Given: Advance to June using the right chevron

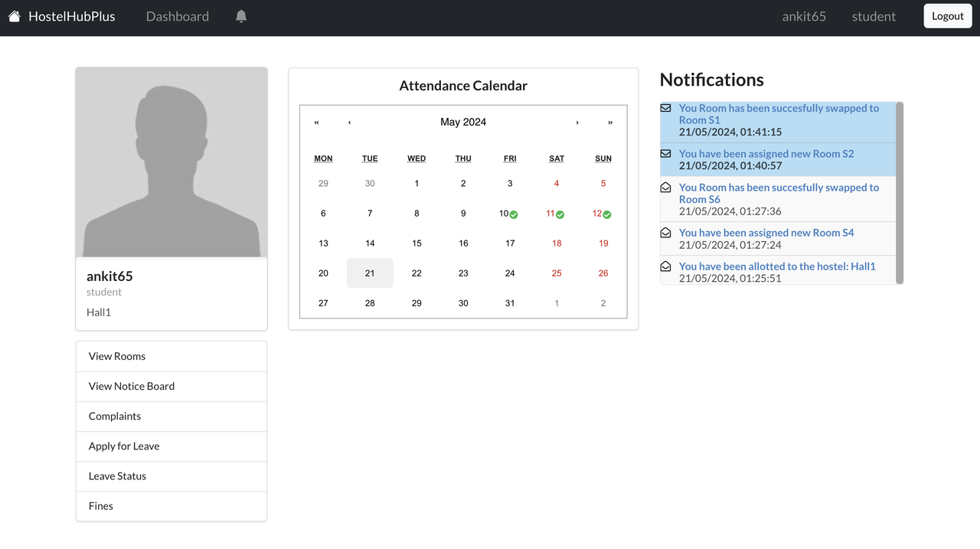Looking at the screenshot, I should [577, 122].
